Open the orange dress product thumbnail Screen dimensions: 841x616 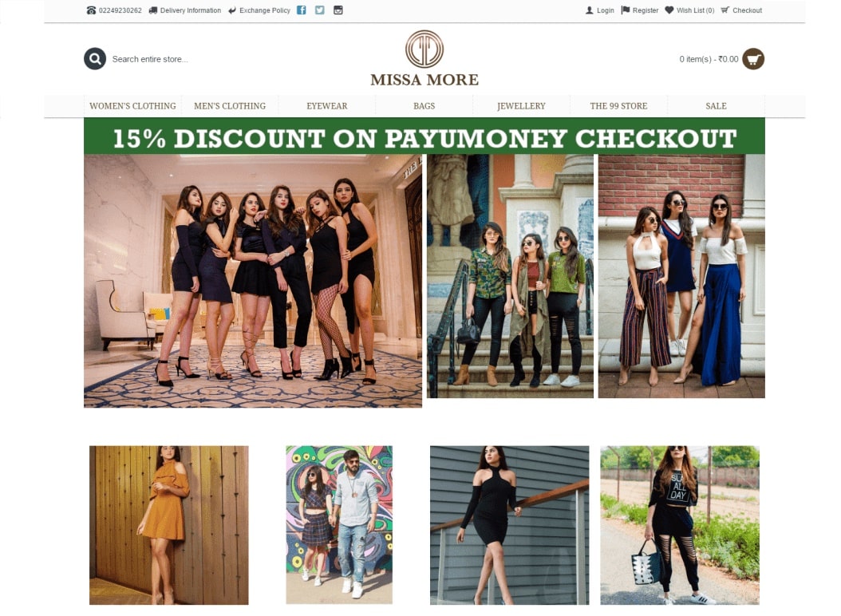(x=169, y=525)
